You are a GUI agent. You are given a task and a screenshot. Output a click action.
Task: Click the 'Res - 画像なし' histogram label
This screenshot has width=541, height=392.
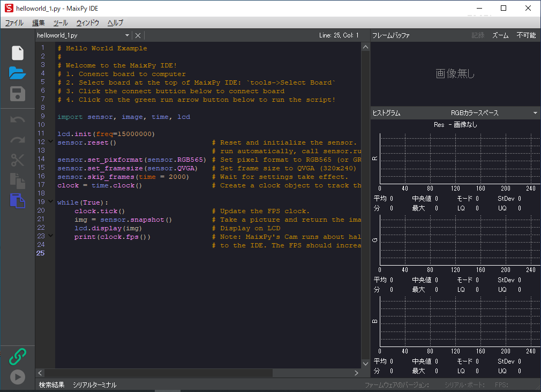455,125
